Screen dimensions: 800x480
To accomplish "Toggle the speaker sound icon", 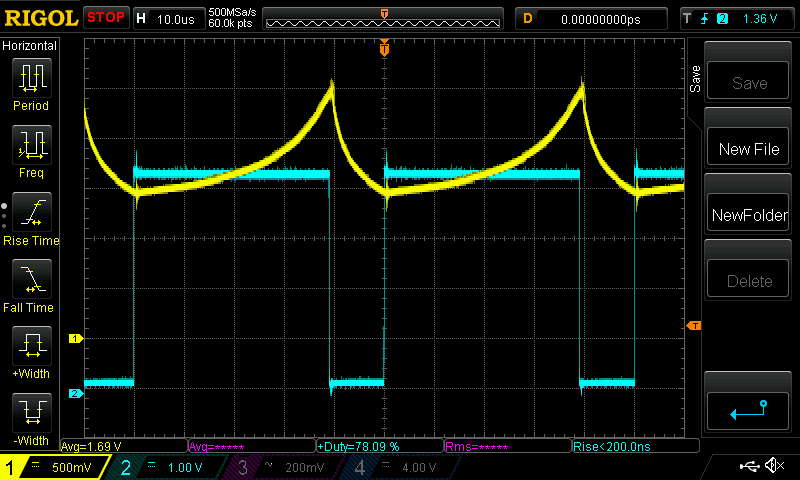I will (x=773, y=466).
